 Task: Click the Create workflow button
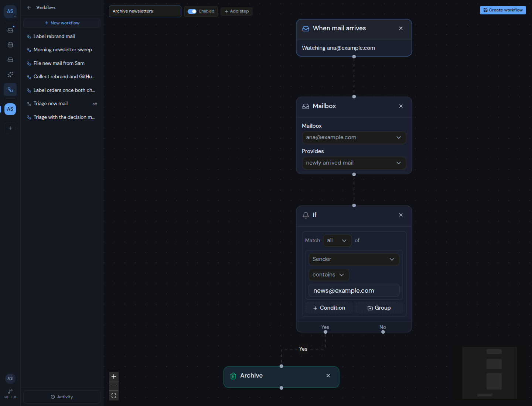[x=503, y=10]
